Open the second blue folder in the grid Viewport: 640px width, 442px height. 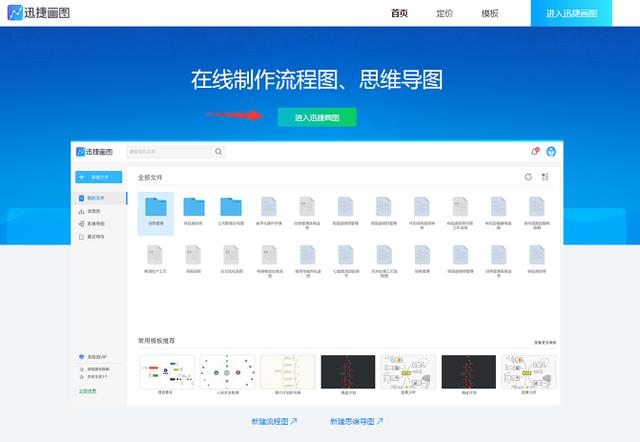(x=193, y=207)
